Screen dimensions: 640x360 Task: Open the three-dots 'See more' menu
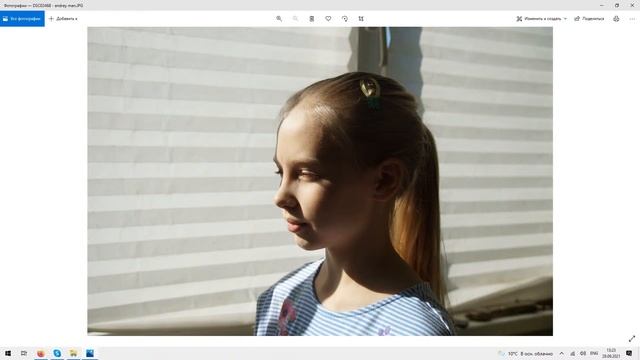pyautogui.click(x=632, y=19)
